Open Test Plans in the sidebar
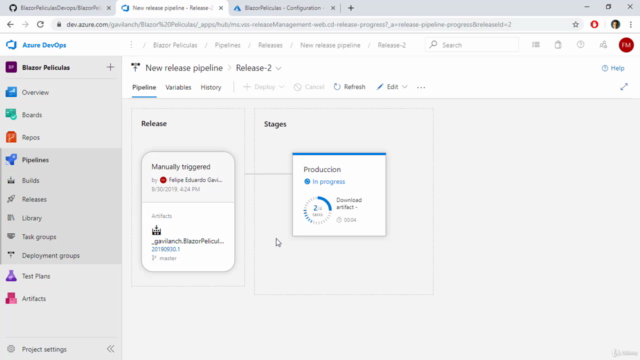The image size is (640, 360). [36, 276]
